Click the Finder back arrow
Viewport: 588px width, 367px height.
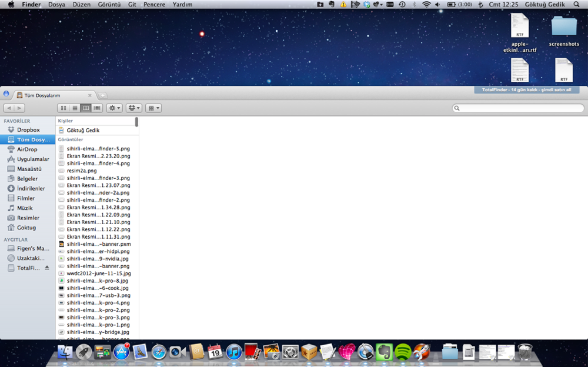[x=9, y=108]
